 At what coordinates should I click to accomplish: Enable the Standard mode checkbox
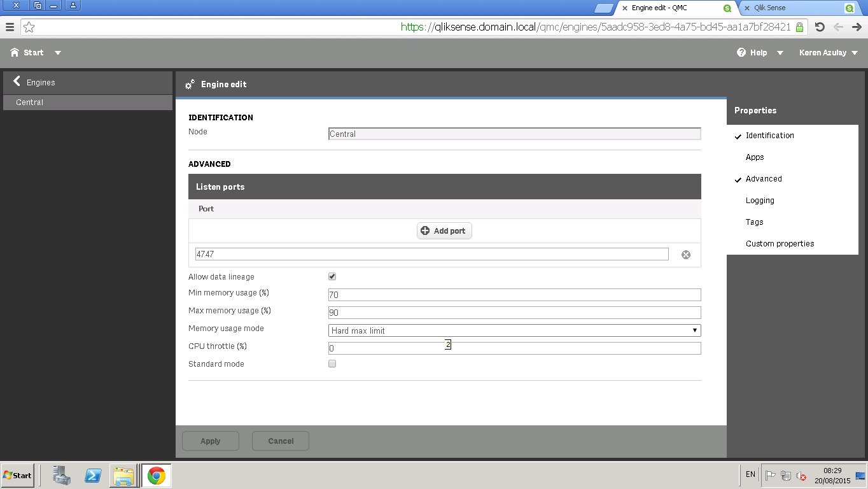332,364
